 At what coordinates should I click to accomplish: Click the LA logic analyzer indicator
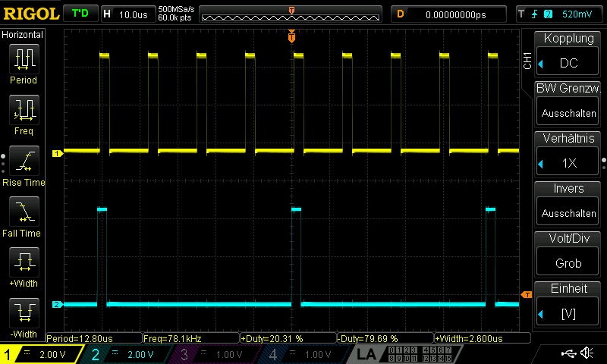click(366, 354)
